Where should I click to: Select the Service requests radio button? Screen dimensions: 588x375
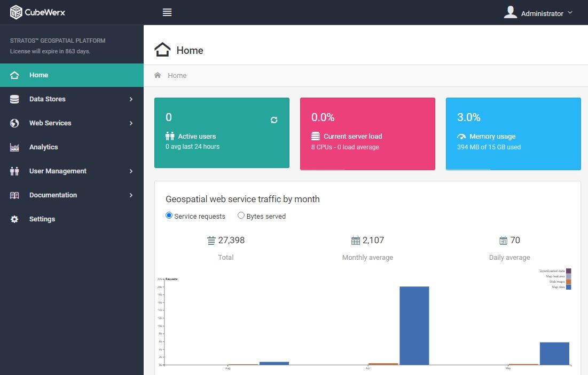pyautogui.click(x=169, y=216)
